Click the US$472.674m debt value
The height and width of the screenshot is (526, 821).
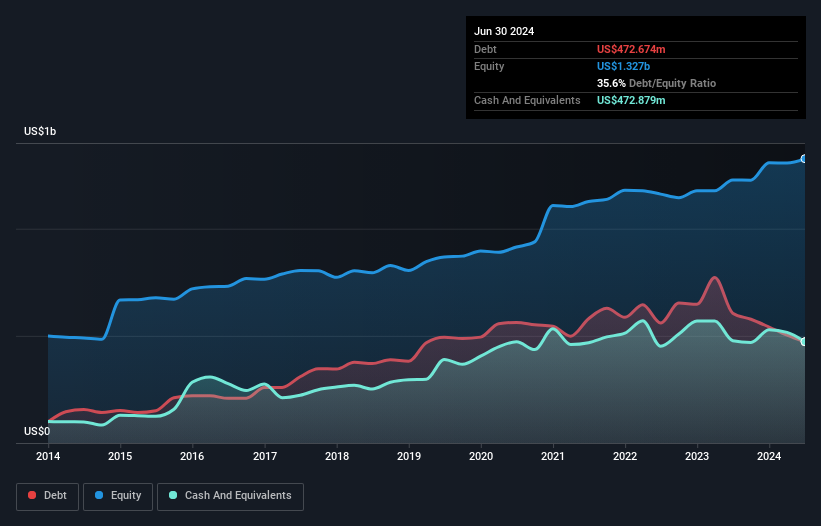(631, 49)
